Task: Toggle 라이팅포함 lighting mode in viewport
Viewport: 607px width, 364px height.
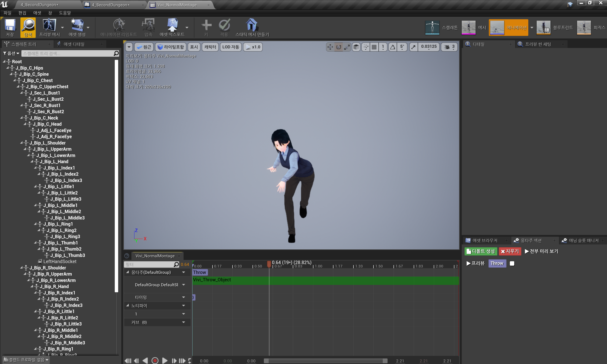Action: click(170, 47)
